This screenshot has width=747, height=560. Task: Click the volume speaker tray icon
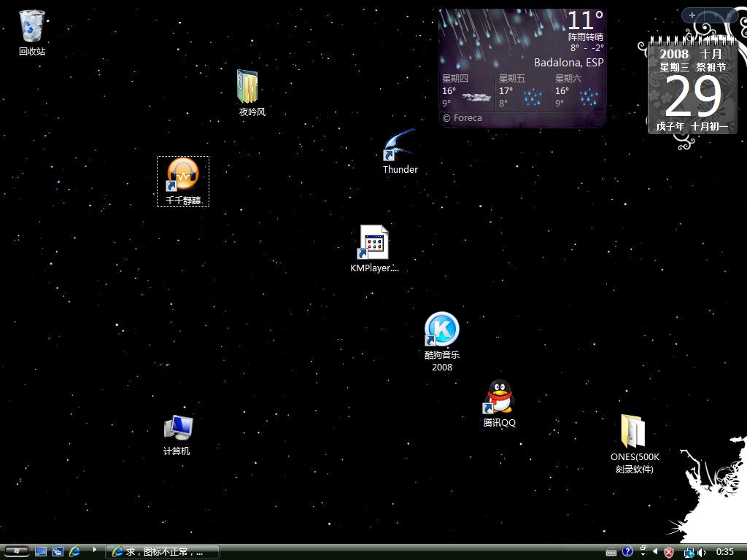701,552
